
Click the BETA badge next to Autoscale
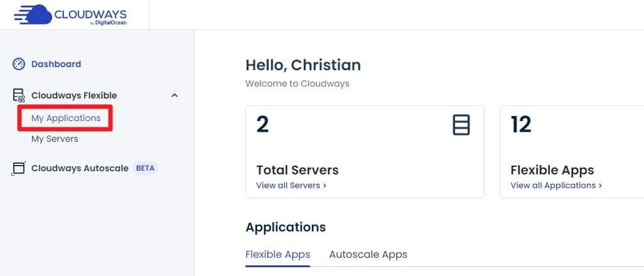(x=145, y=168)
